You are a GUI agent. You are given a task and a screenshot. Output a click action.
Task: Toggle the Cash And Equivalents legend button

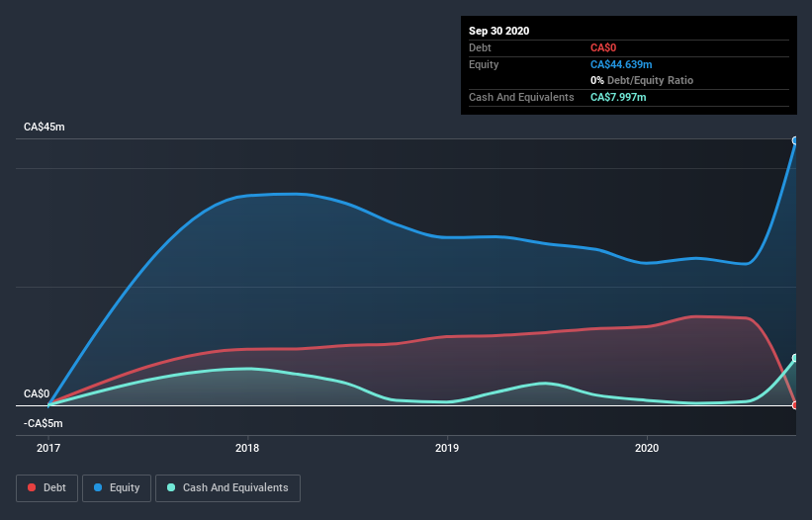click(227, 488)
